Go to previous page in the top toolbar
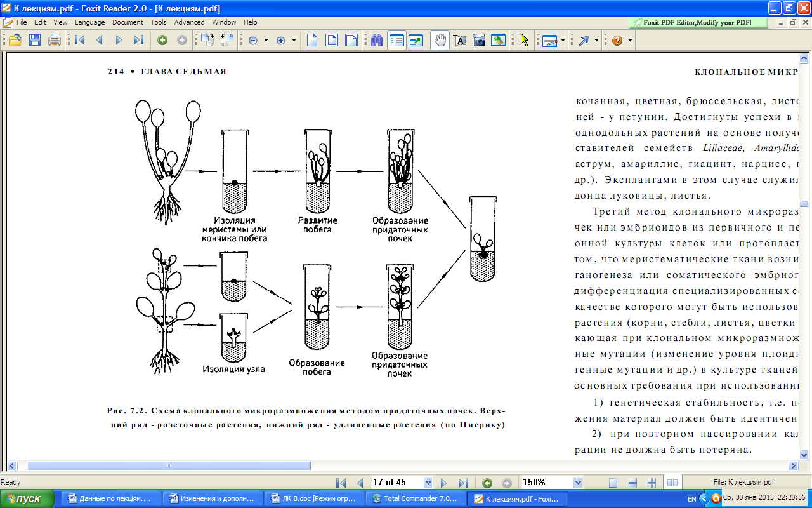 pyautogui.click(x=100, y=40)
